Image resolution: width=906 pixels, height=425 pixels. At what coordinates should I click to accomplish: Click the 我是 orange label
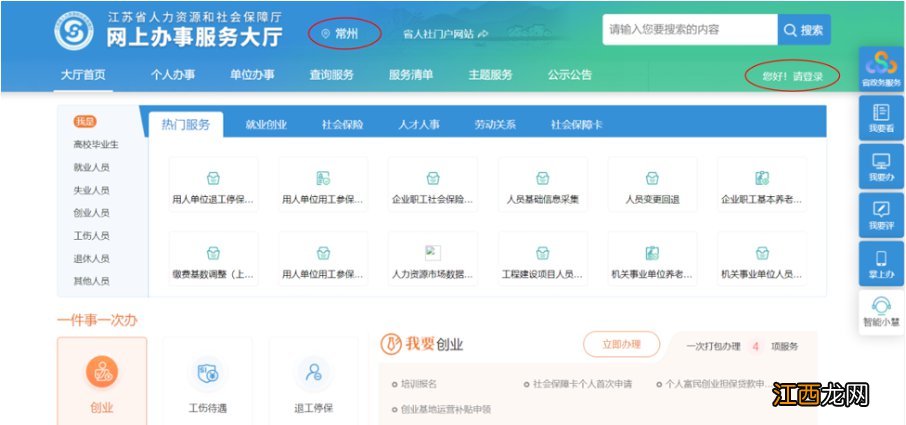click(84, 121)
